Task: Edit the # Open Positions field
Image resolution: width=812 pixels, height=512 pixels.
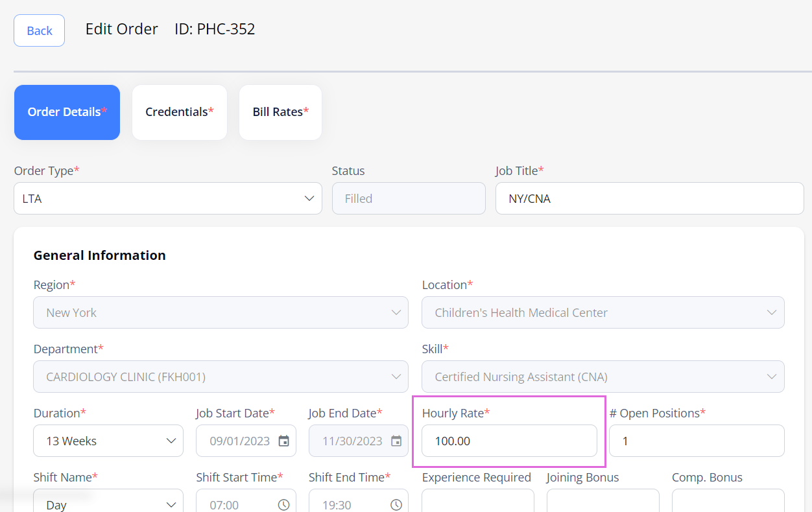Action: tap(697, 441)
